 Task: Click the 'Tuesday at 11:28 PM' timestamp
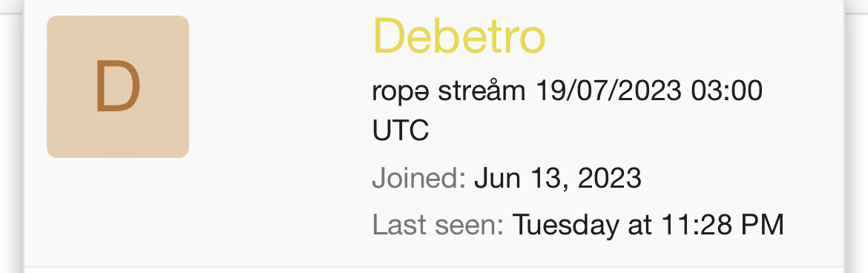pos(648,225)
